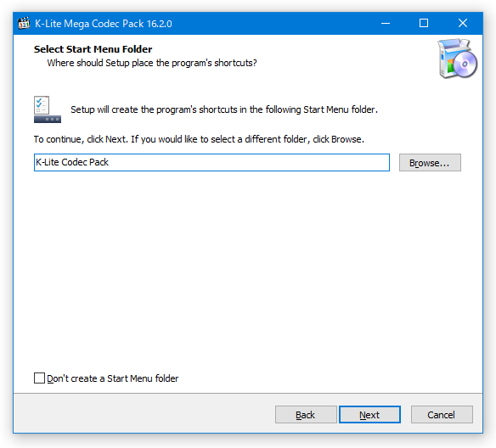This screenshot has width=496, height=448.
Task: Click the checklist page icon beside setup text
Action: 42,105
